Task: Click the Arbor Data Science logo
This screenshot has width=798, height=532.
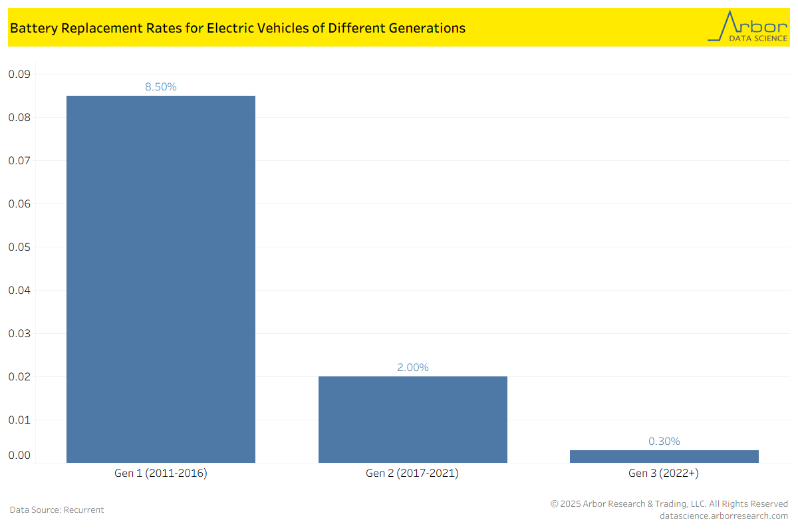Action: click(x=747, y=27)
